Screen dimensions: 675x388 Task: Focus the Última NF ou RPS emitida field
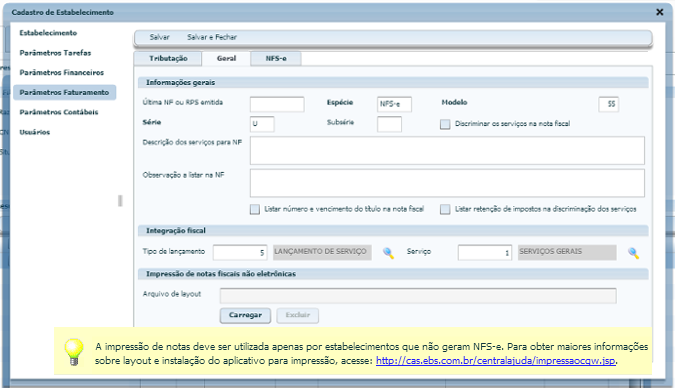pyautogui.click(x=277, y=104)
